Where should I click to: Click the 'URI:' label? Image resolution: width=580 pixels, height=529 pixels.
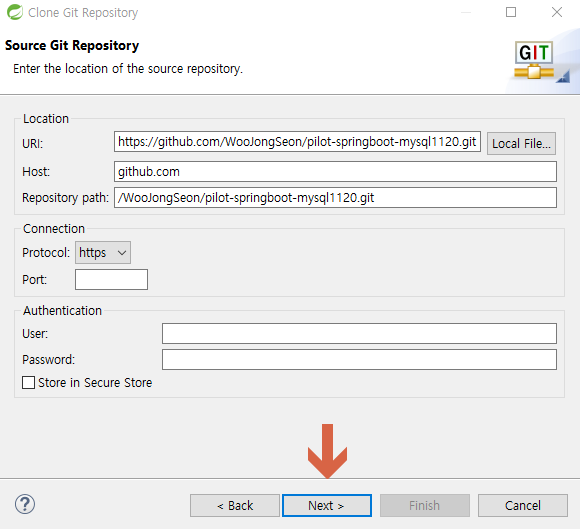(33, 144)
